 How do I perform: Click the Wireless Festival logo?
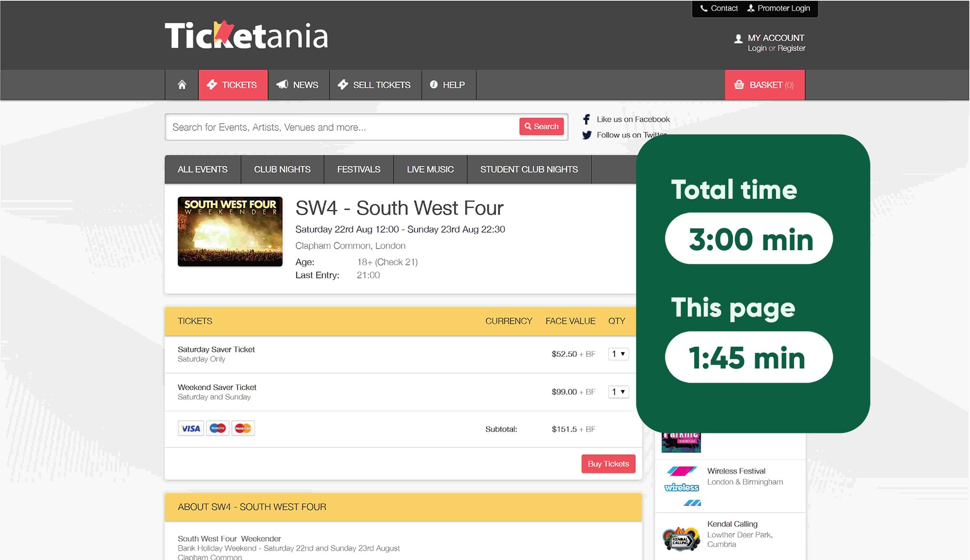681,486
